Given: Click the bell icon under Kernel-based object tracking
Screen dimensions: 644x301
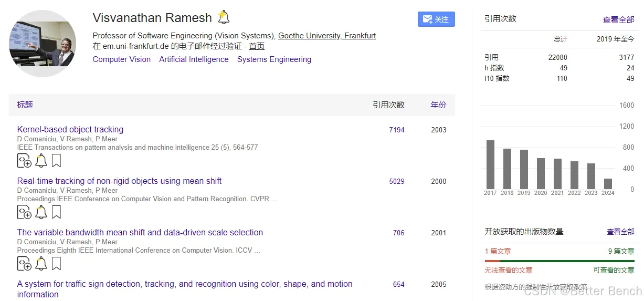Looking at the screenshot, I should click(x=41, y=161).
